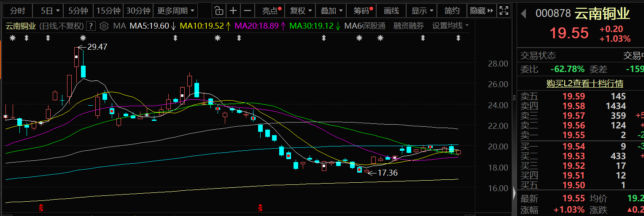Toggle the 简约 simple view mode
This screenshot has height=216, width=644.
(452, 11)
